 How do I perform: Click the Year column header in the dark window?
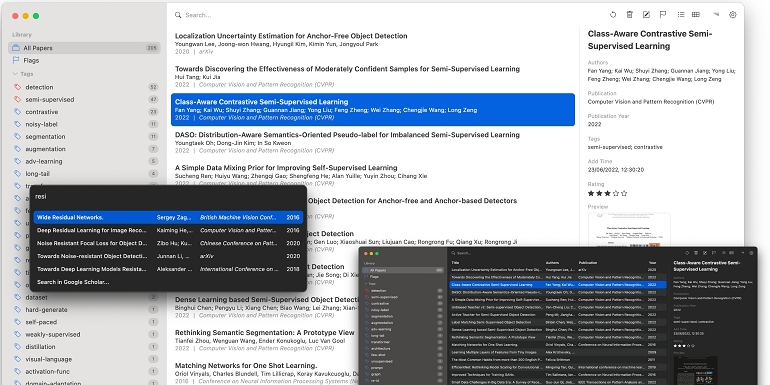652,263
